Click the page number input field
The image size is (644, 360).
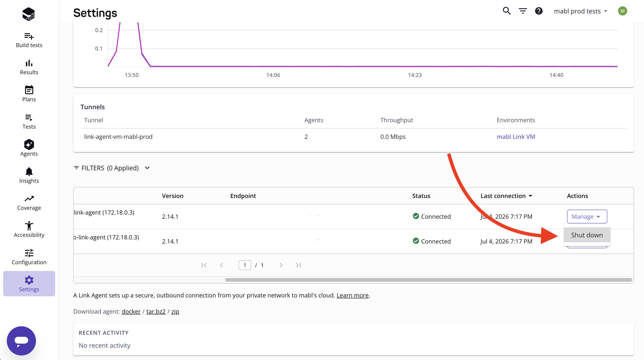click(x=245, y=265)
